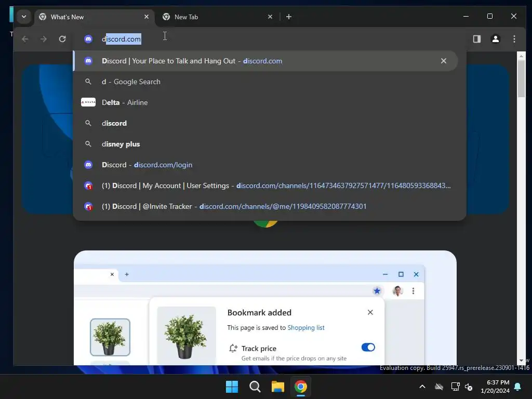
Task: Reload the current page
Action: click(x=62, y=39)
